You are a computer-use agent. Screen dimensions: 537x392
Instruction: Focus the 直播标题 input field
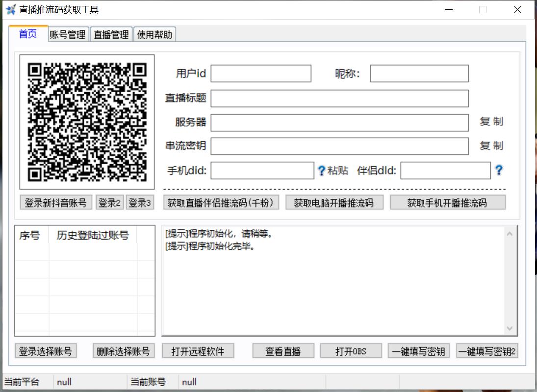340,98
